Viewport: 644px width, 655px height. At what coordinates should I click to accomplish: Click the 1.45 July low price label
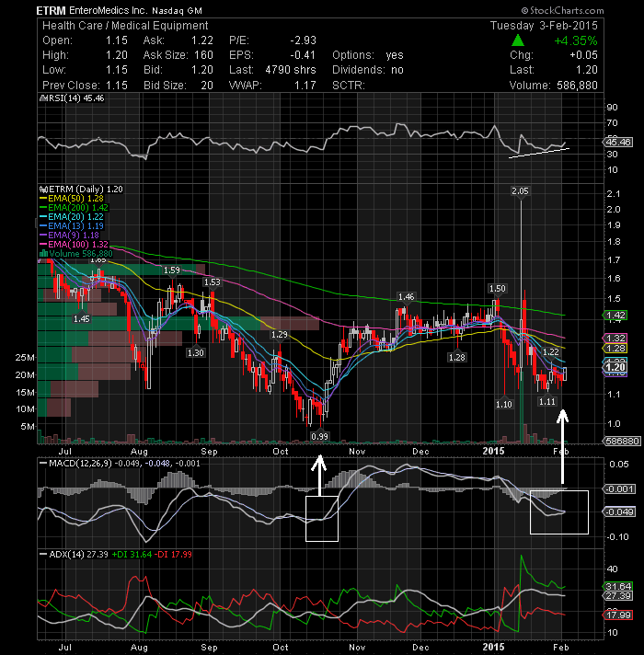point(82,319)
